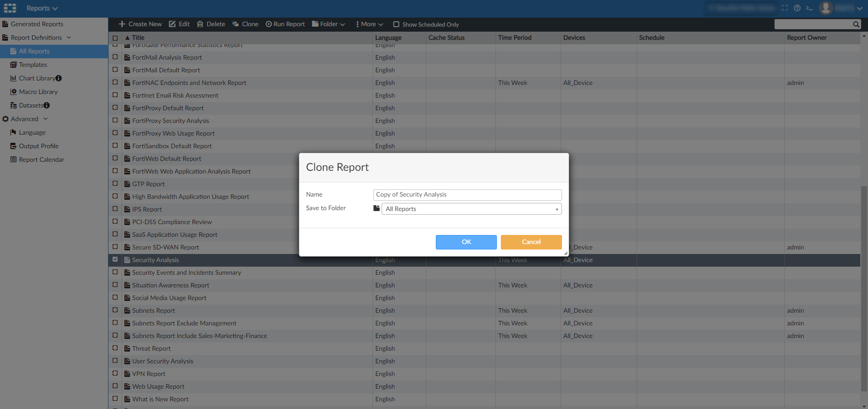Image resolution: width=868 pixels, height=409 pixels.
Task: Check the FortiMail Analysis Report checkbox
Action: click(x=115, y=57)
